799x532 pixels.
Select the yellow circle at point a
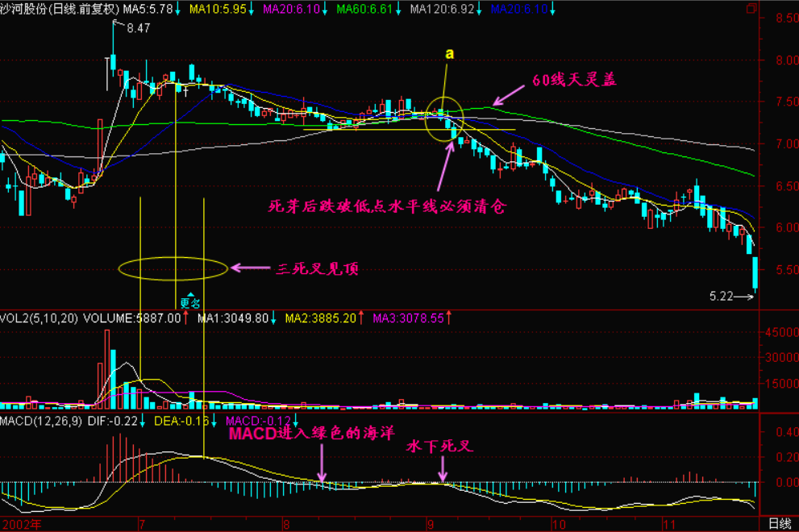pyautogui.click(x=444, y=119)
